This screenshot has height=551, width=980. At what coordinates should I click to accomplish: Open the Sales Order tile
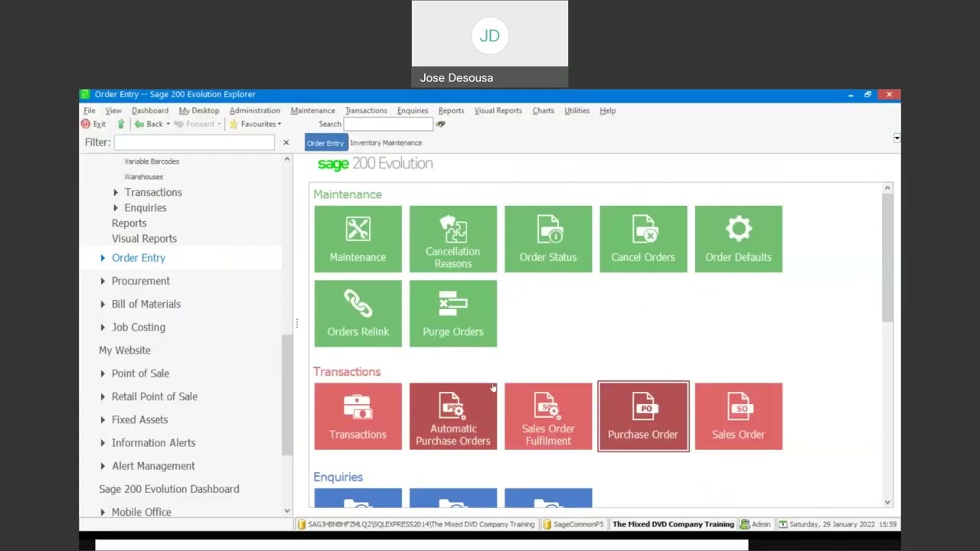(738, 416)
